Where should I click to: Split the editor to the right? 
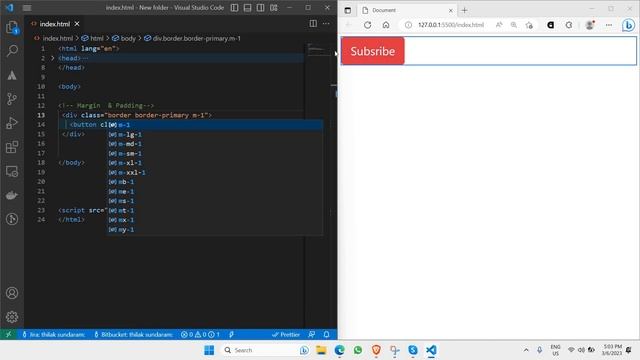(x=313, y=24)
